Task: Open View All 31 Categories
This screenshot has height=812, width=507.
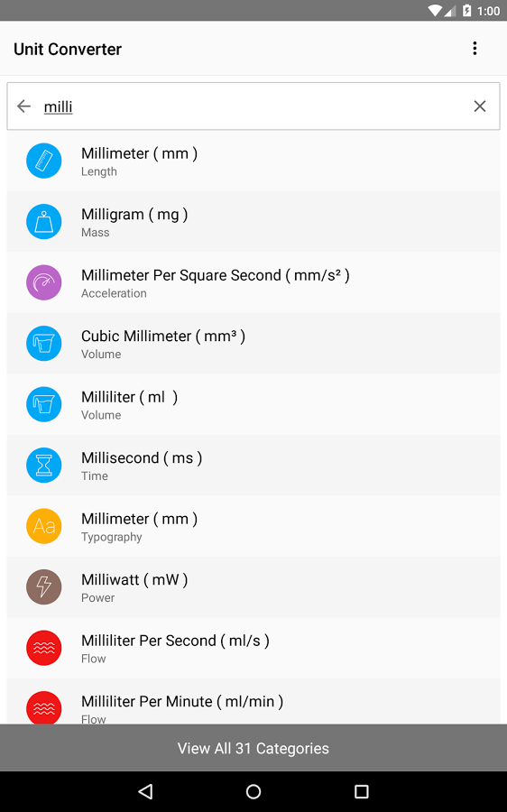Action: point(253,748)
